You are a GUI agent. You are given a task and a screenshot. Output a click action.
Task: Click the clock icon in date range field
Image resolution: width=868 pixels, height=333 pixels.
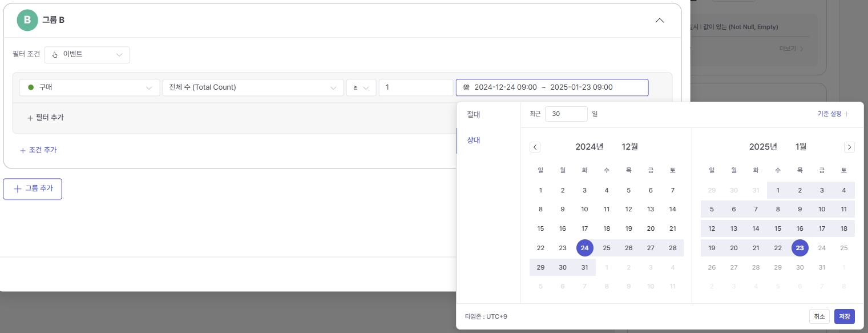click(x=466, y=87)
